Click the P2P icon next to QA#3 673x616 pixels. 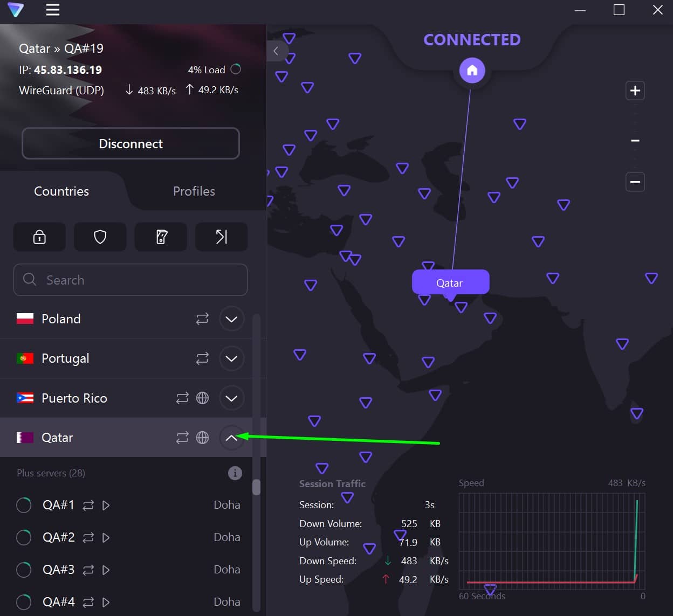pos(88,570)
